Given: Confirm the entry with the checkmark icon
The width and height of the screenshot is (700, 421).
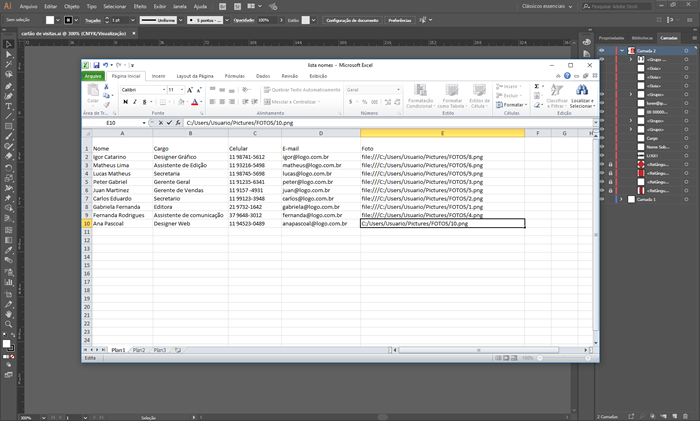Looking at the screenshot, I should tap(169, 123).
